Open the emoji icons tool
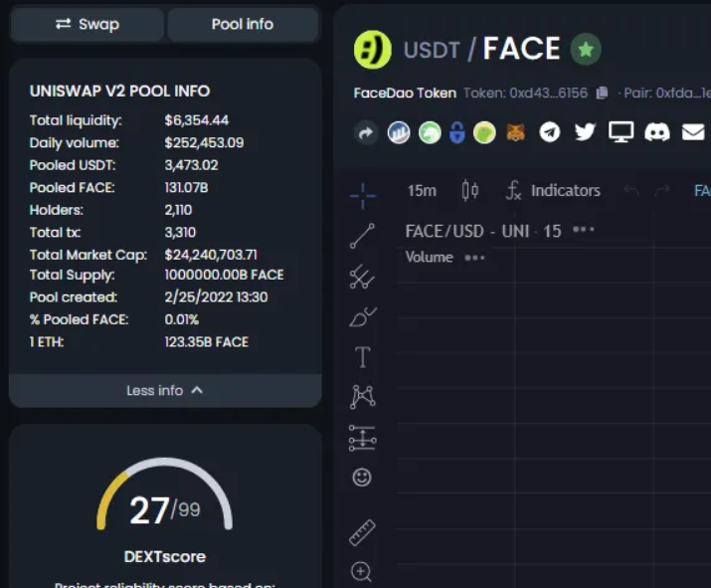The width and height of the screenshot is (711, 588). coord(362,478)
